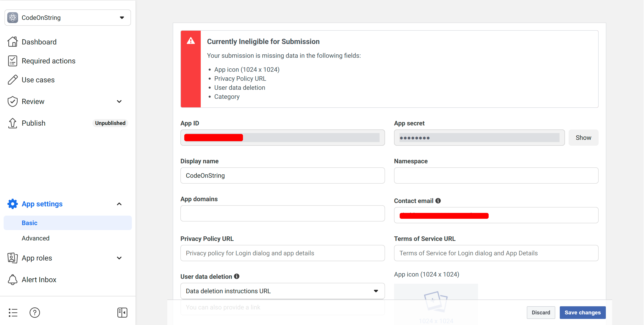Click Save changes button

click(x=583, y=313)
